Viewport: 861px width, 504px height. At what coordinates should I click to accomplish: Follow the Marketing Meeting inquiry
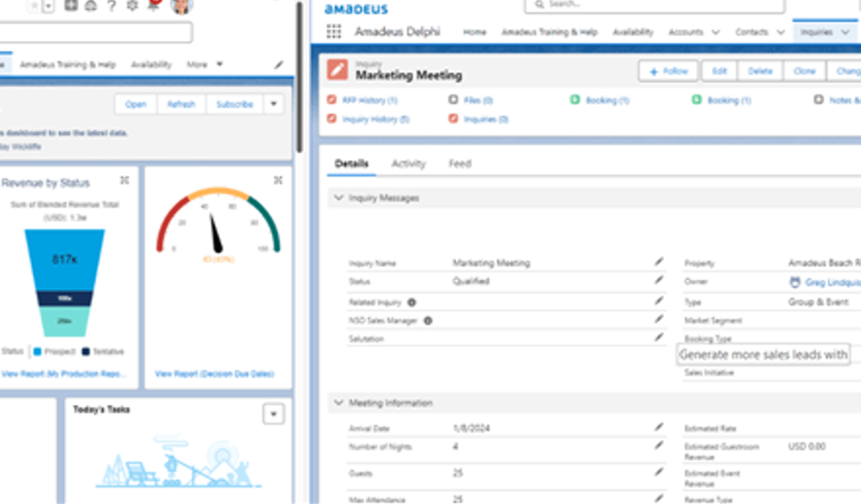[668, 71]
